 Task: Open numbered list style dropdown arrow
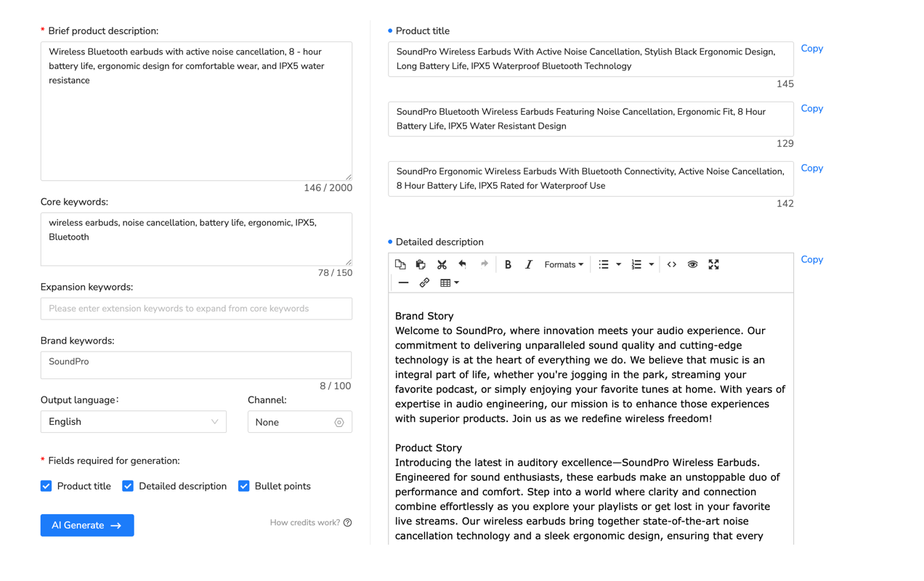pos(652,264)
